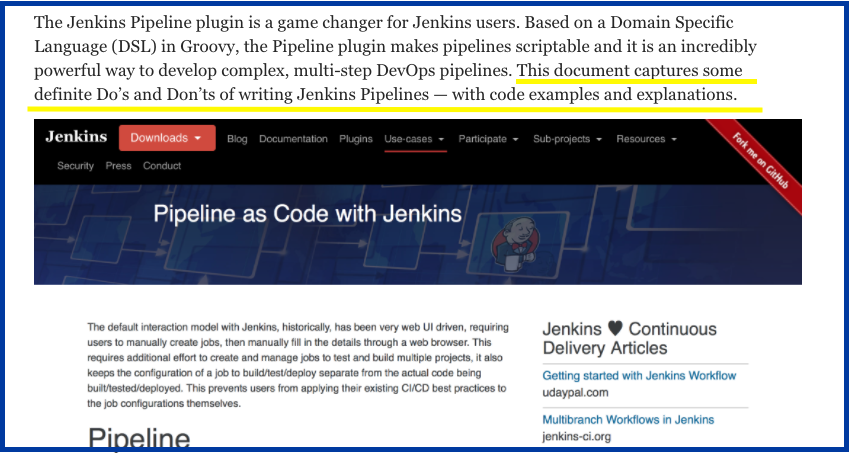850x453 pixels.
Task: Click the large Pipeline heading
Action: click(x=139, y=438)
